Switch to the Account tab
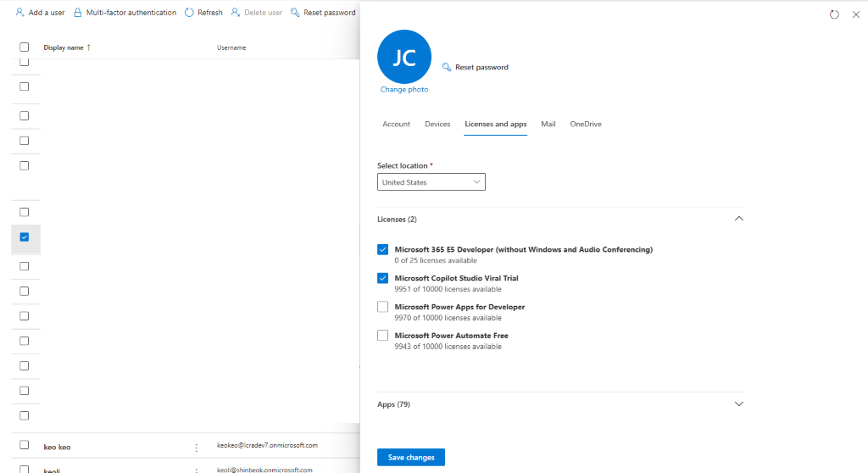Image resolution: width=868 pixels, height=473 pixels. coord(397,124)
